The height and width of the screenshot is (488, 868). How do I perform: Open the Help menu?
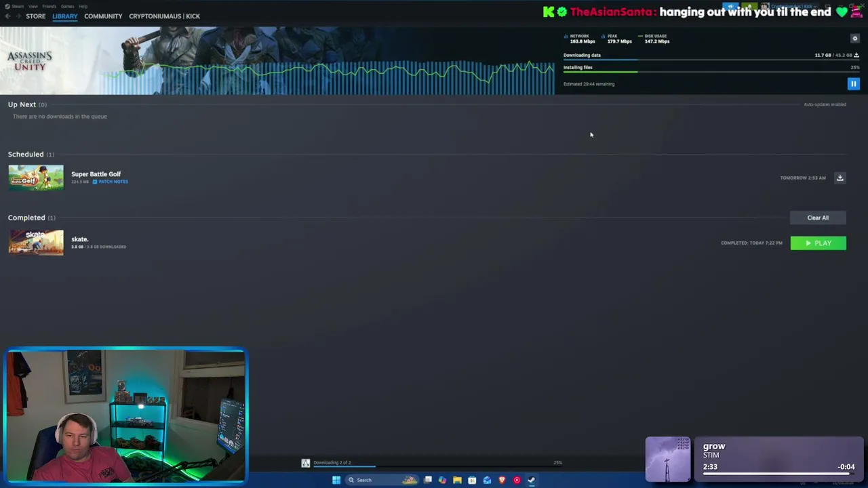tap(83, 6)
